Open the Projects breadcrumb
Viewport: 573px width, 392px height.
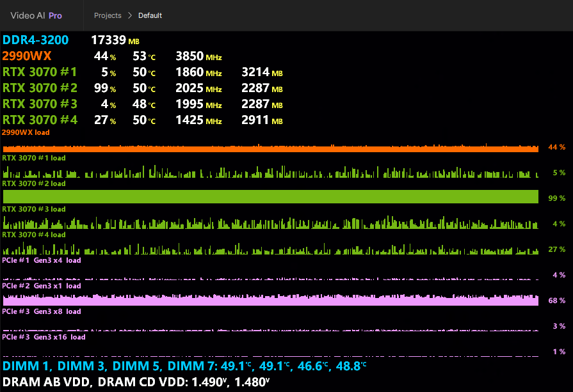point(108,15)
